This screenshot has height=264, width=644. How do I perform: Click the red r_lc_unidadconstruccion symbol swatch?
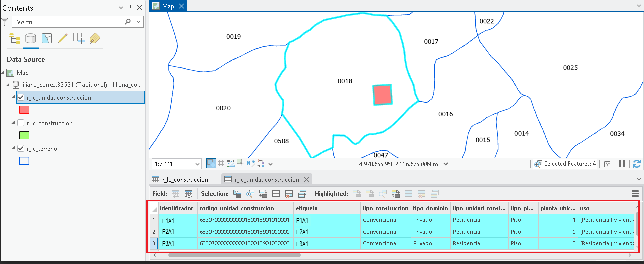[24, 110]
